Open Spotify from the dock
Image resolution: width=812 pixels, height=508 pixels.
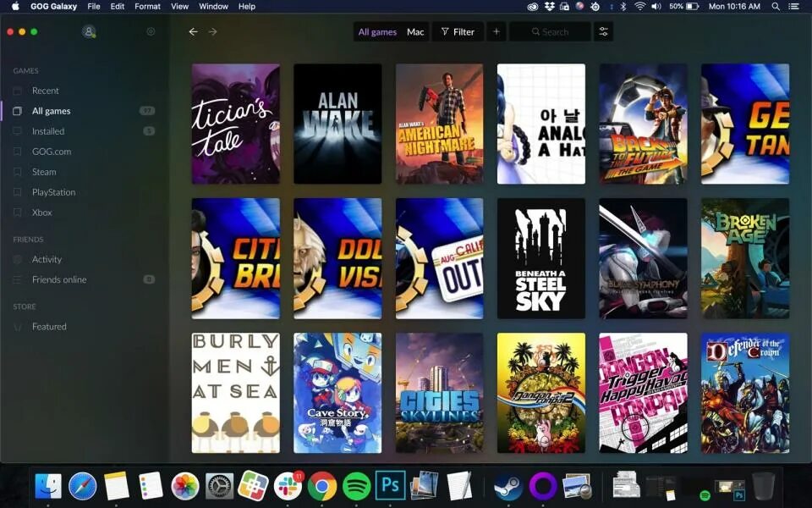[x=356, y=486]
